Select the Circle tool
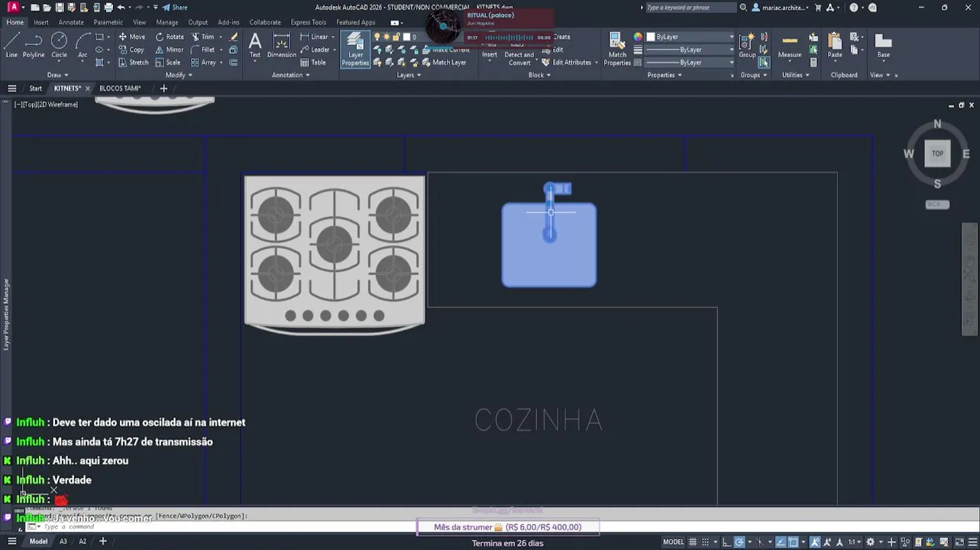 (59, 45)
